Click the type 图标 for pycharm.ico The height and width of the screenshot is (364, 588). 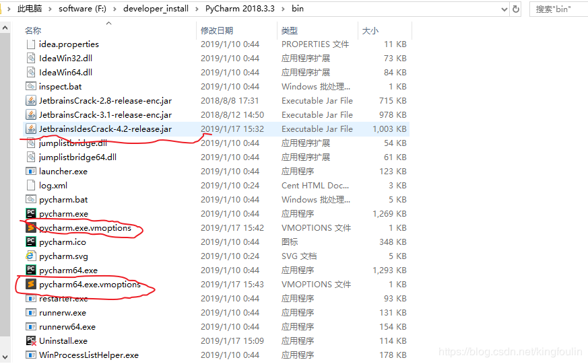pos(290,242)
